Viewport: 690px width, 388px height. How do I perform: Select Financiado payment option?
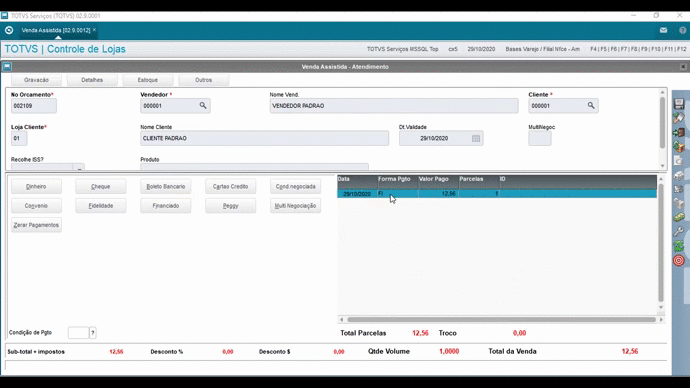pyautogui.click(x=165, y=206)
